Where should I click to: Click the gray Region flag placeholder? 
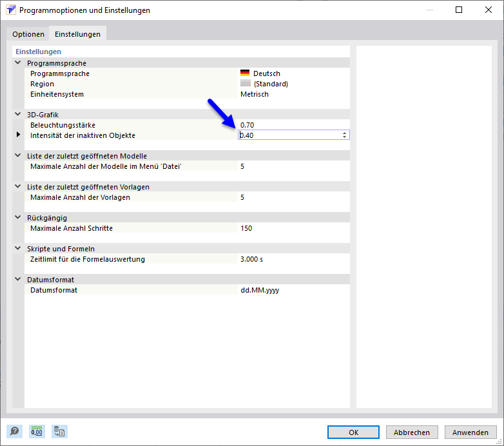(x=246, y=83)
